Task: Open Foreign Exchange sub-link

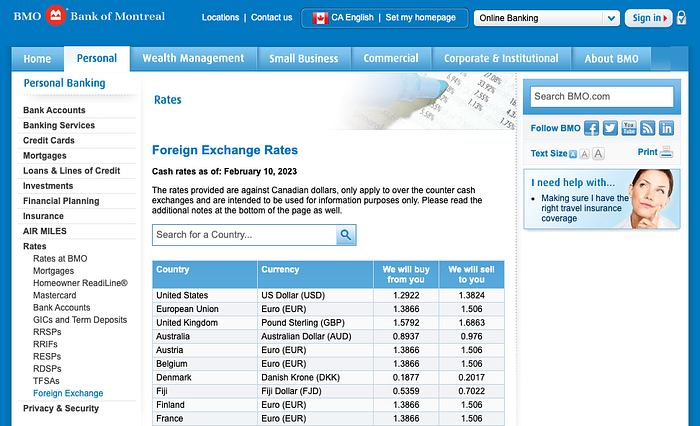Action: tap(68, 393)
